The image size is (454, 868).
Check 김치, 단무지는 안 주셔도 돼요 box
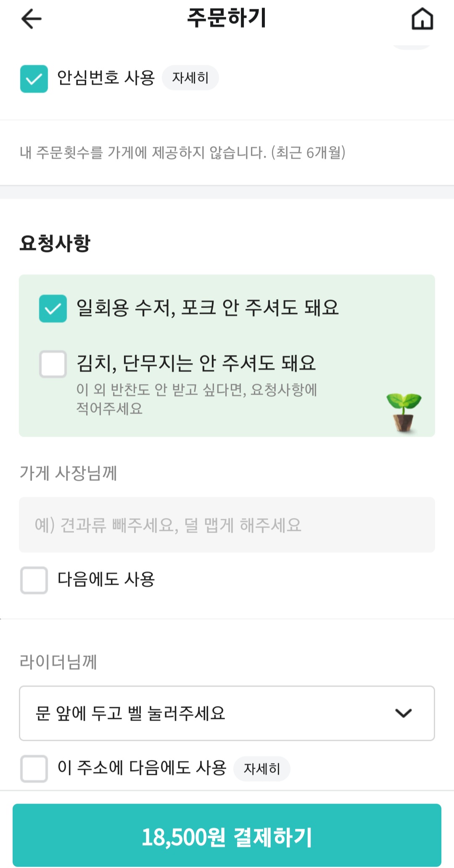tap(53, 364)
